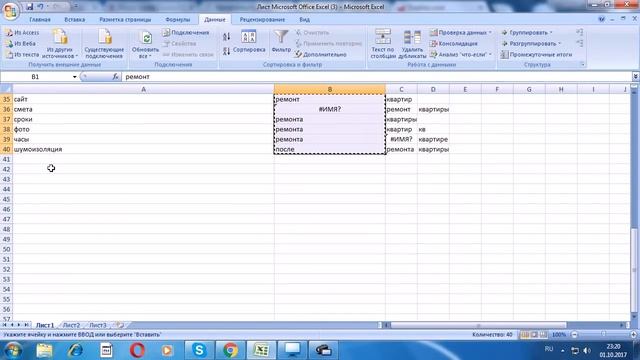Click the Connections (Подключения) button
Image resolution: width=640 pixels, height=360 pixels.
186,33
